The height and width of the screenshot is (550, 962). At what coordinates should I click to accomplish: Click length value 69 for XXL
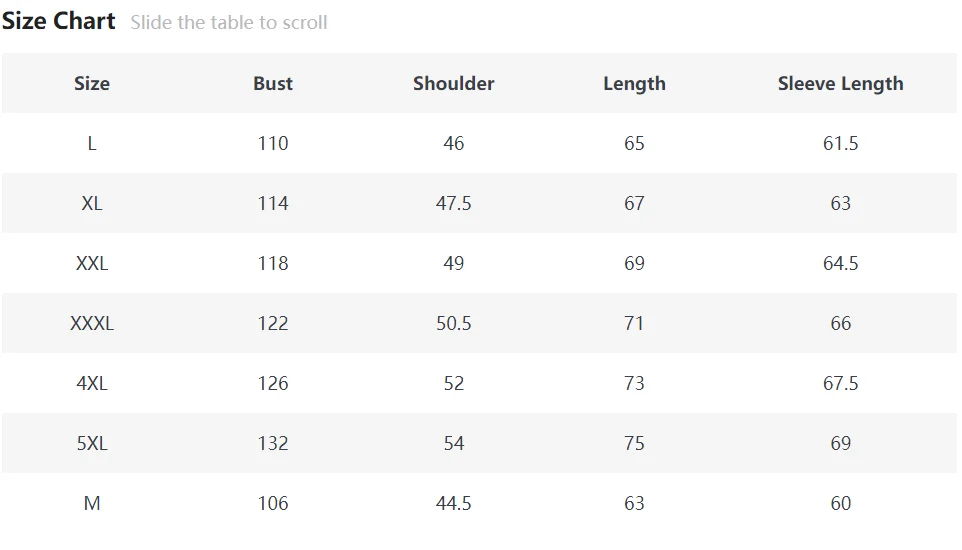coord(634,263)
